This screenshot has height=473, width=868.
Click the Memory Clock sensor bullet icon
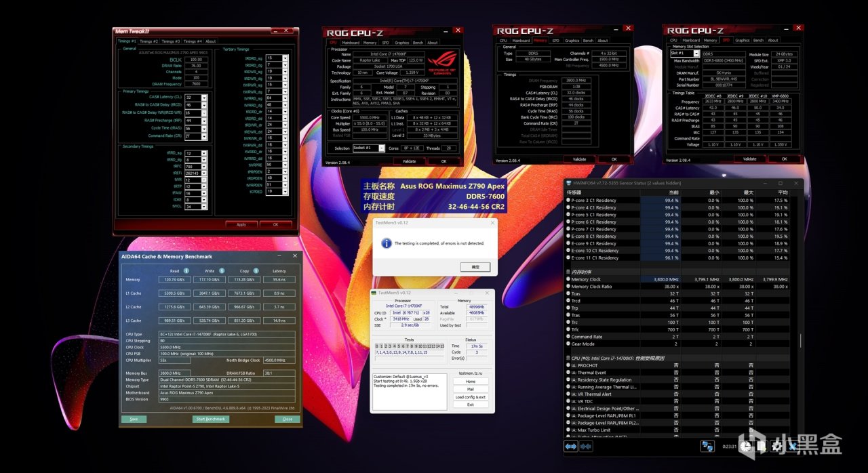coord(568,279)
